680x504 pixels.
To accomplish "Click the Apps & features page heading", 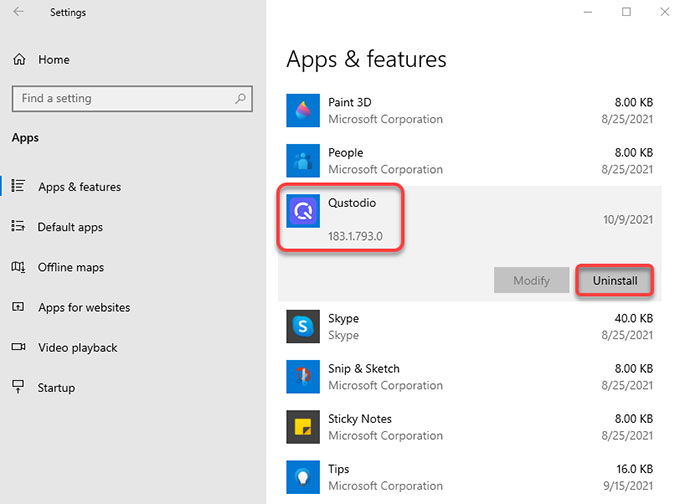I will [x=366, y=59].
